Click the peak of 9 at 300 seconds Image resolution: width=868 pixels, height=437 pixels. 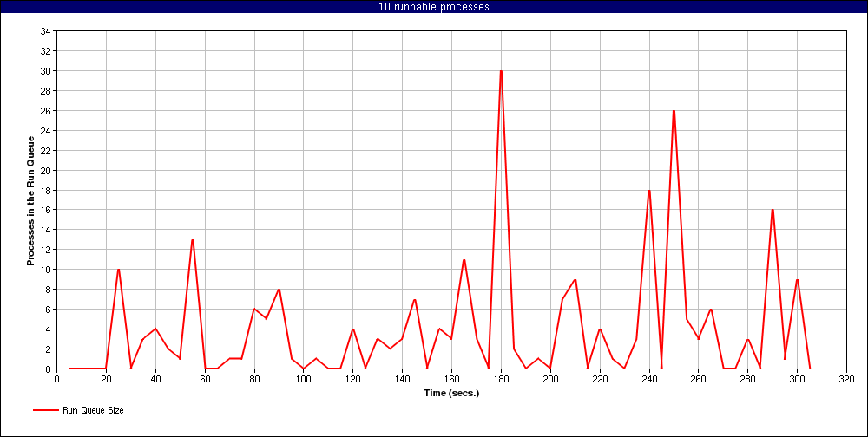click(x=797, y=279)
